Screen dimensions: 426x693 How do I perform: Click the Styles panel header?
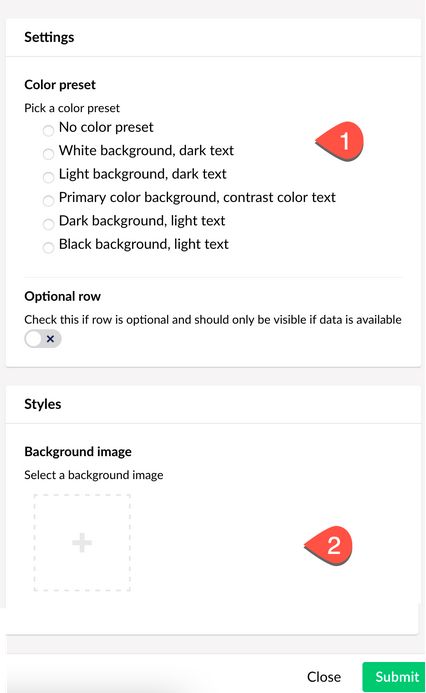coord(213,404)
